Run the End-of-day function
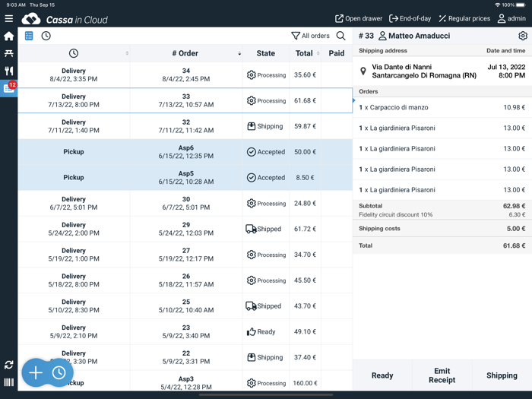The height and width of the screenshot is (399, 532). pos(410,19)
